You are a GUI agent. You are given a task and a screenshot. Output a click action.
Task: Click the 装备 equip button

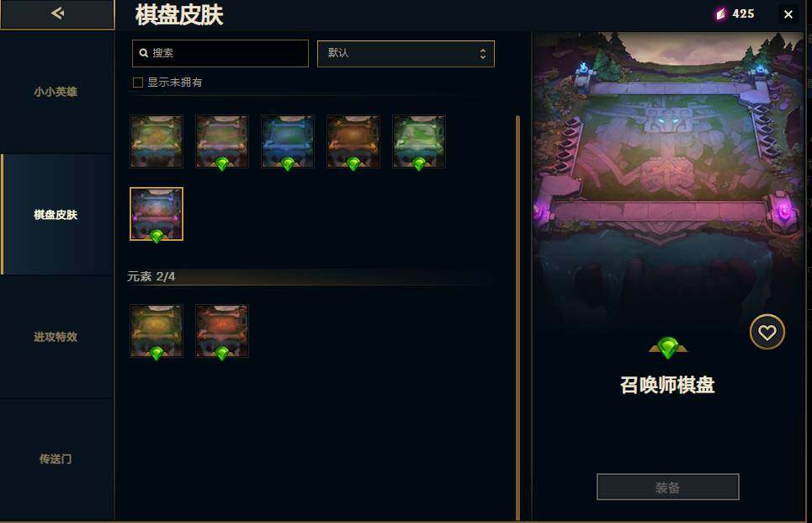pos(667,487)
